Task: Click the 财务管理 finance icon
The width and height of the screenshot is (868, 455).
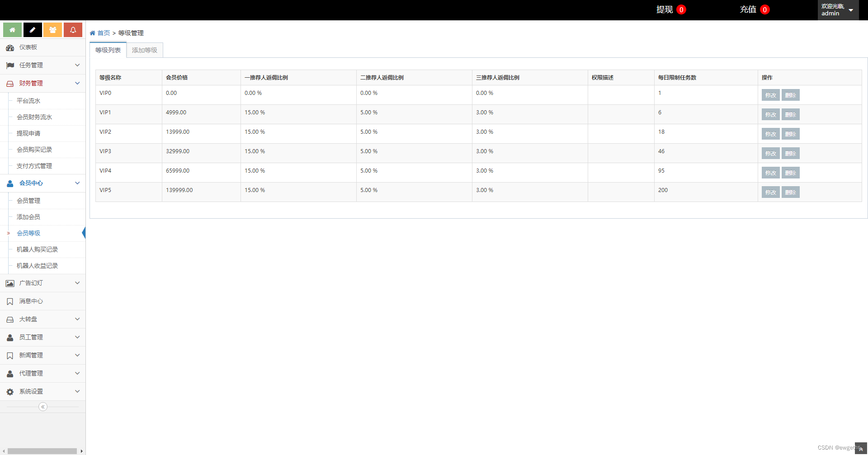Action: point(10,84)
